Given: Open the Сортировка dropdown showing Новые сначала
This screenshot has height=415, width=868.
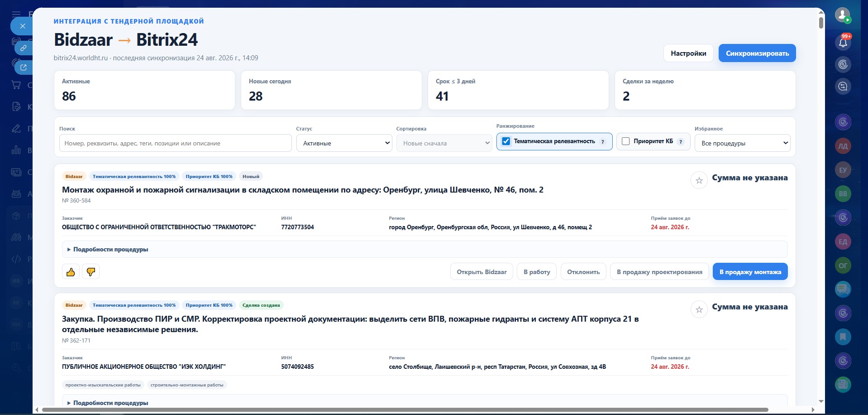Looking at the screenshot, I should [444, 143].
